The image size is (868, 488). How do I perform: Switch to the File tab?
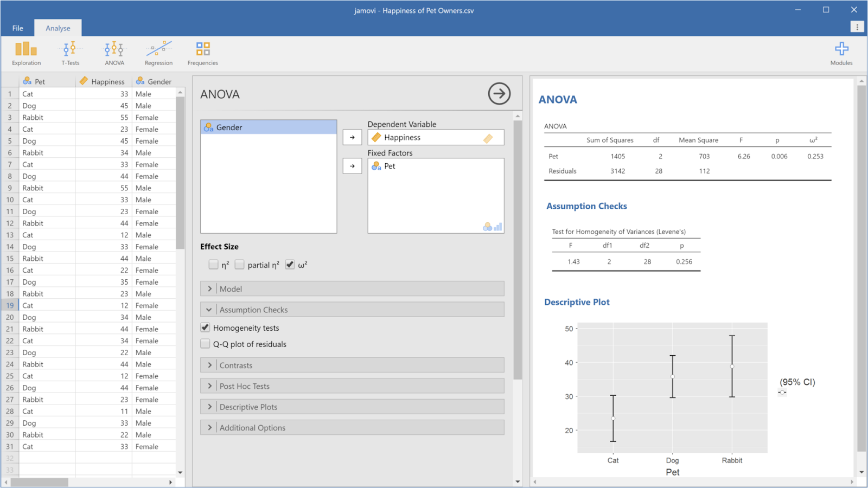click(x=18, y=28)
